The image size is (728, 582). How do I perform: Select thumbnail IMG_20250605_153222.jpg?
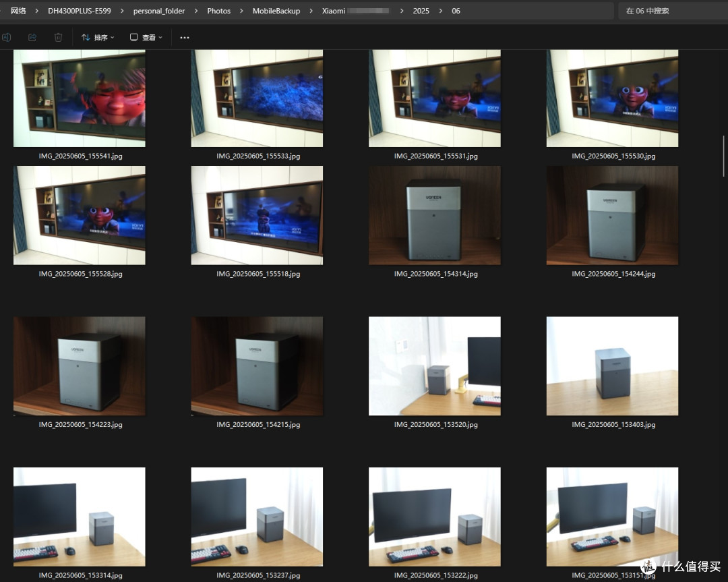435,517
